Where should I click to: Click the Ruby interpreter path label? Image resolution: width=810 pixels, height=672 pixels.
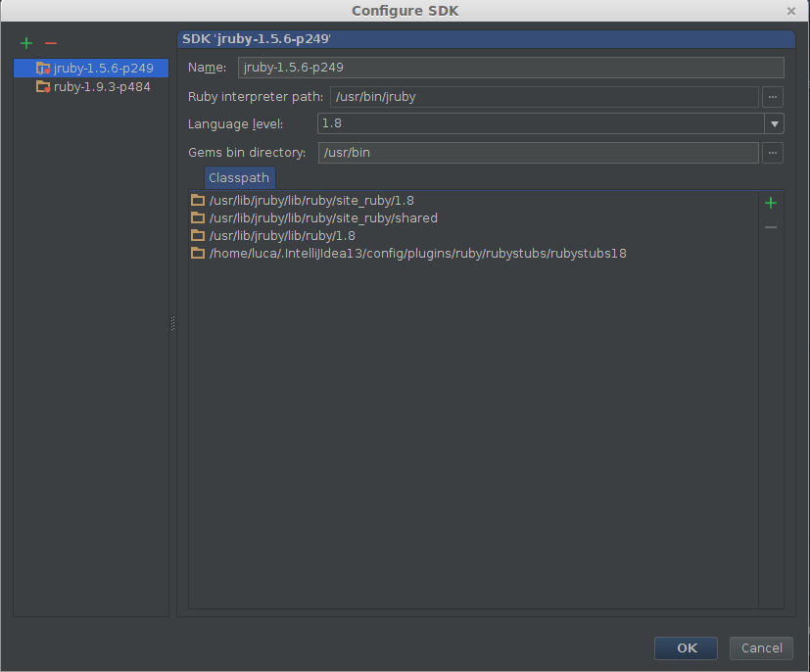point(256,97)
